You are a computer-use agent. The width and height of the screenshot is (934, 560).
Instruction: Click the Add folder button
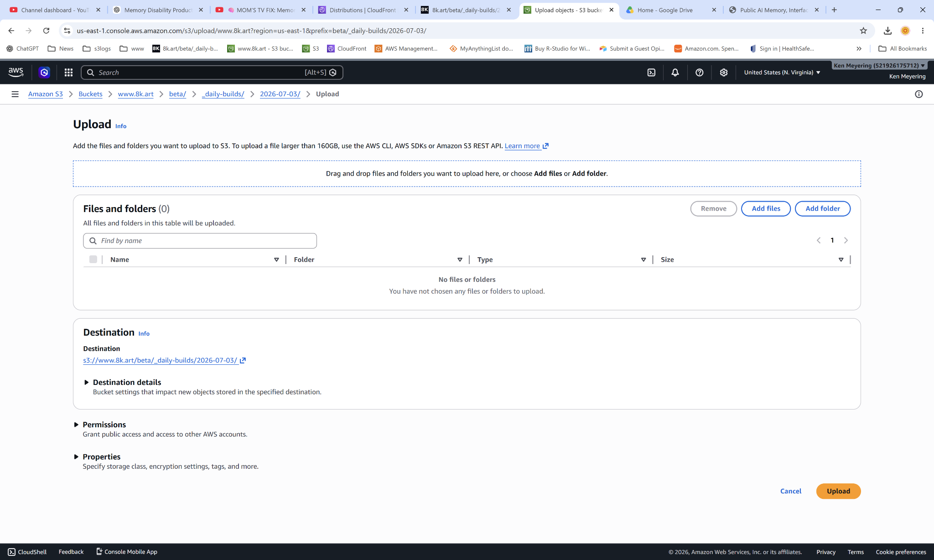point(822,208)
